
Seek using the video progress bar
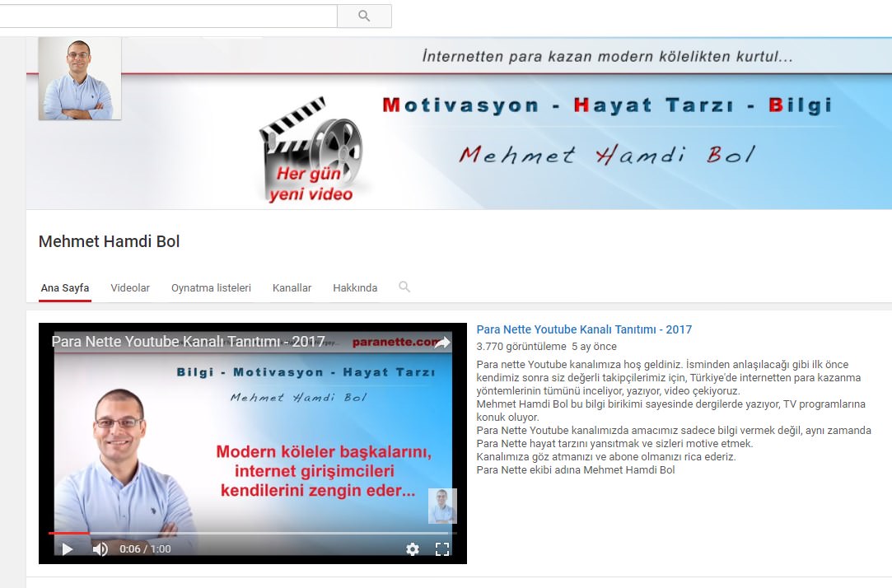(x=247, y=533)
